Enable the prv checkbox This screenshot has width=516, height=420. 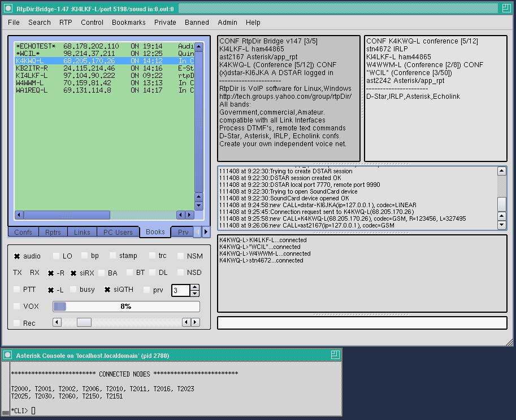147,290
